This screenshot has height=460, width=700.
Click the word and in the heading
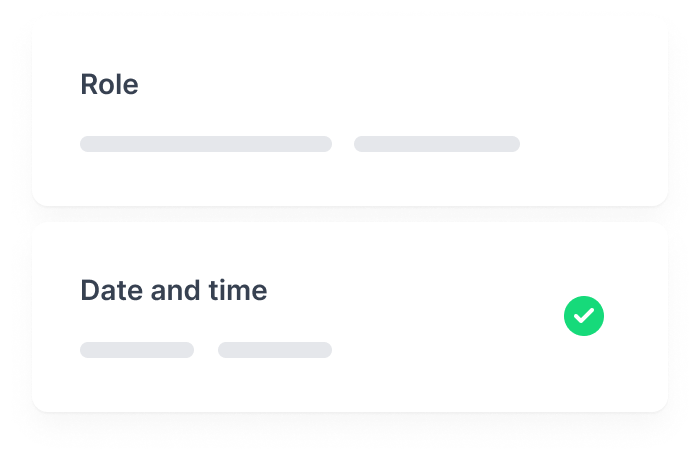175,290
